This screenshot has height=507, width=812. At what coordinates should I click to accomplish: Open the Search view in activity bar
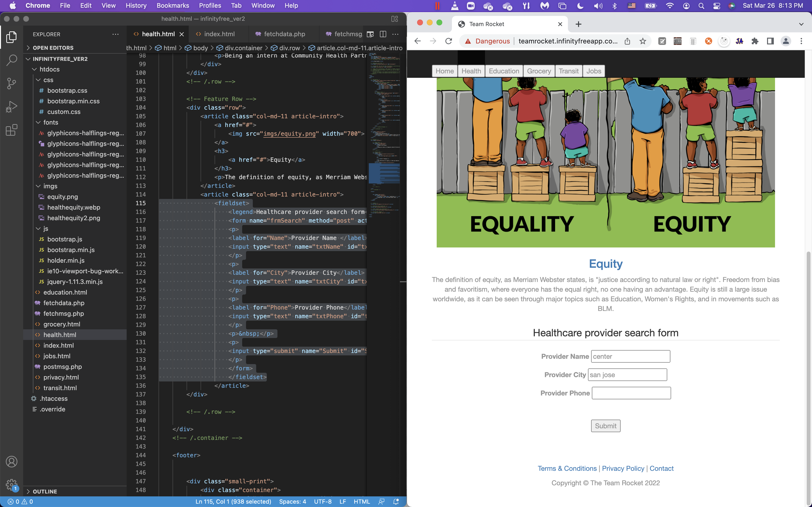pos(11,60)
